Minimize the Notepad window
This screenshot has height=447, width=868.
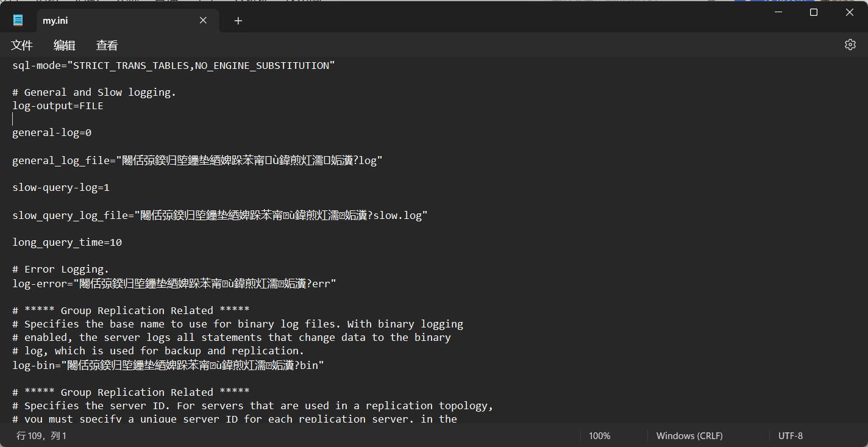(778, 12)
